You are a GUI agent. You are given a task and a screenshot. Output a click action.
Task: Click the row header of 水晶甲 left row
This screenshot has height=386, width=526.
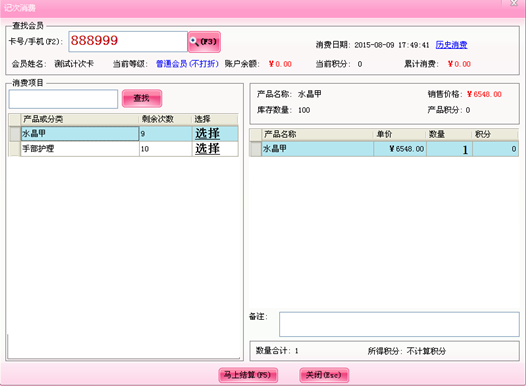(15, 133)
